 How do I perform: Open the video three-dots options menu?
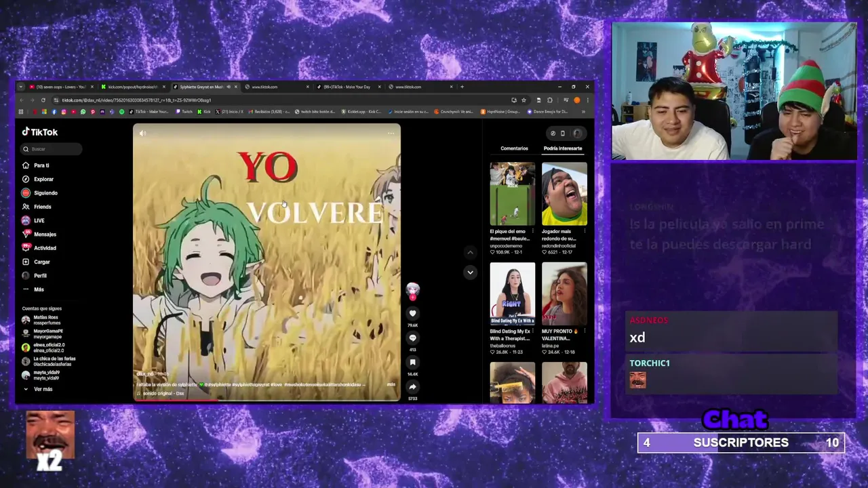[x=391, y=134]
